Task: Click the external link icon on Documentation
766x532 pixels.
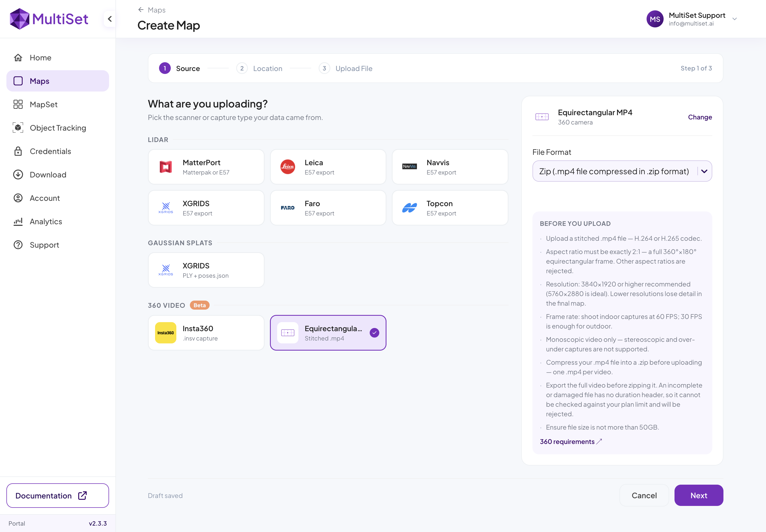Action: [x=82, y=496]
